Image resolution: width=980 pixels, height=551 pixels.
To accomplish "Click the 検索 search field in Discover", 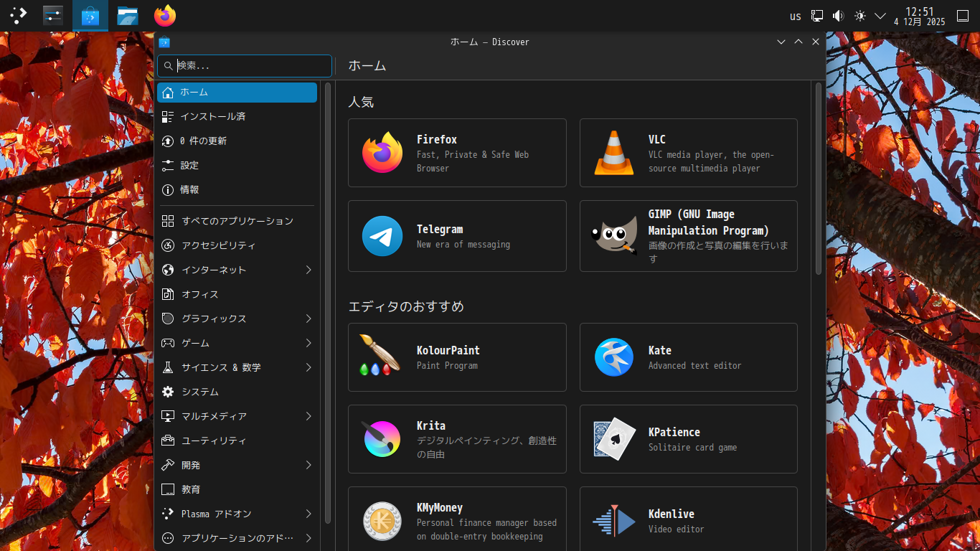I will tap(245, 65).
